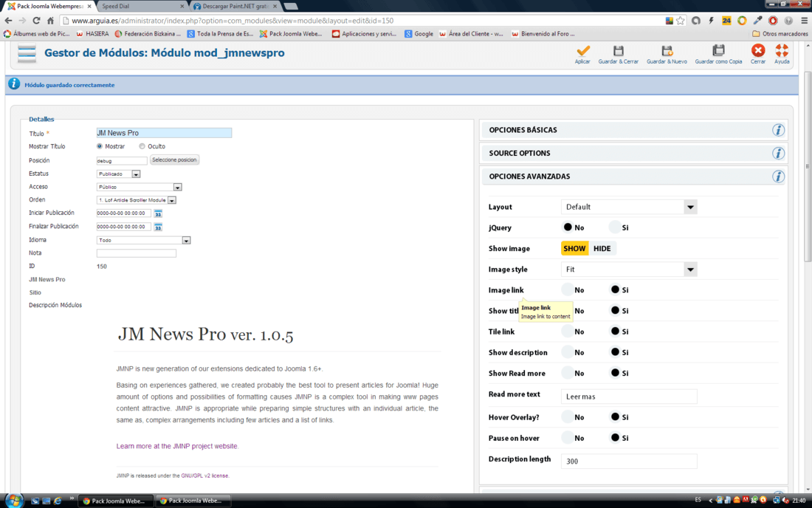
Task: Select Mostrar radio for Mostrar Título
Action: pyautogui.click(x=100, y=146)
